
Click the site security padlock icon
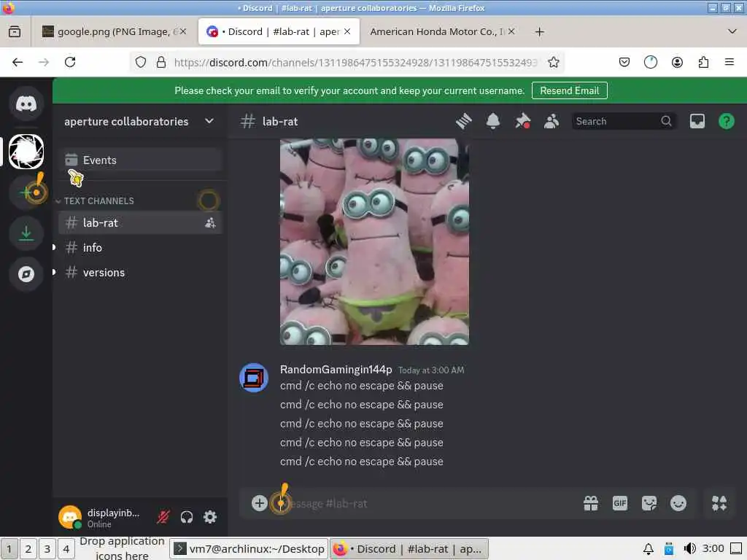point(161,63)
